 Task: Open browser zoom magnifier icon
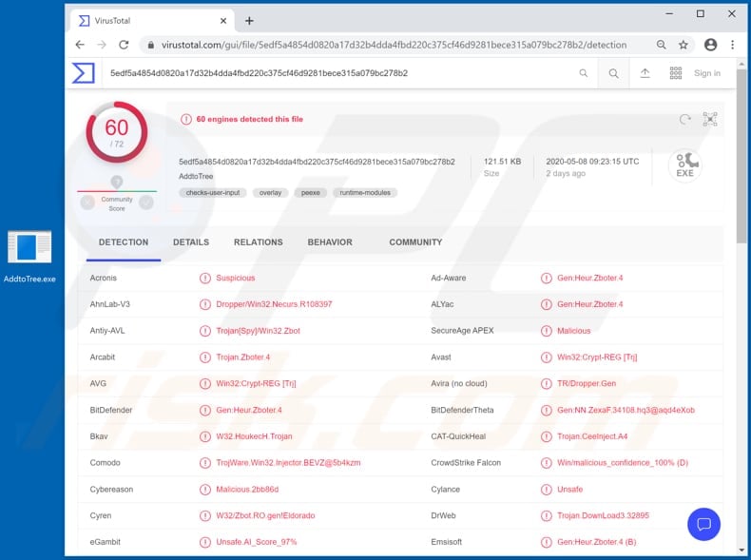[661, 45]
